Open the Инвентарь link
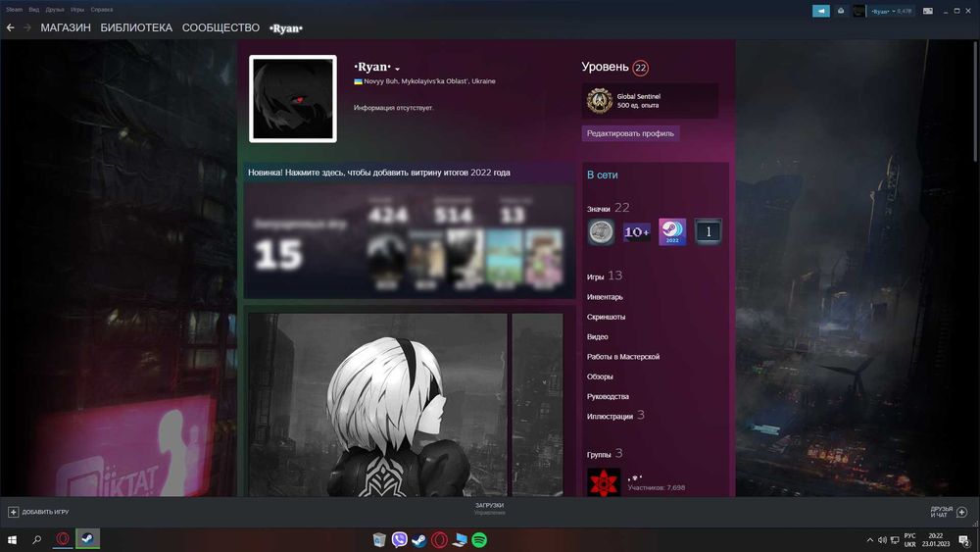This screenshot has height=552, width=980. [605, 297]
